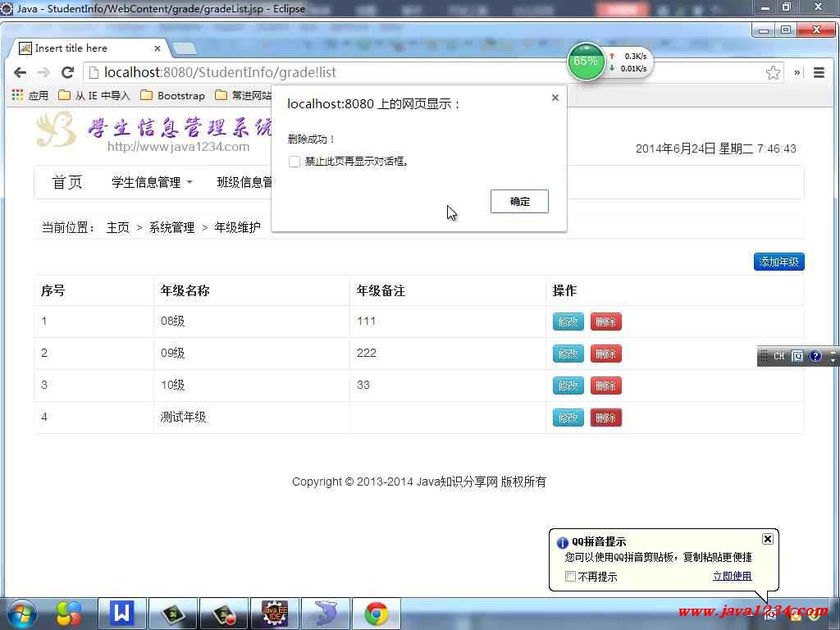Viewport: 840px width, 630px height.
Task: Open the Apps shortcut in bookmarks bar
Action: click(30, 96)
